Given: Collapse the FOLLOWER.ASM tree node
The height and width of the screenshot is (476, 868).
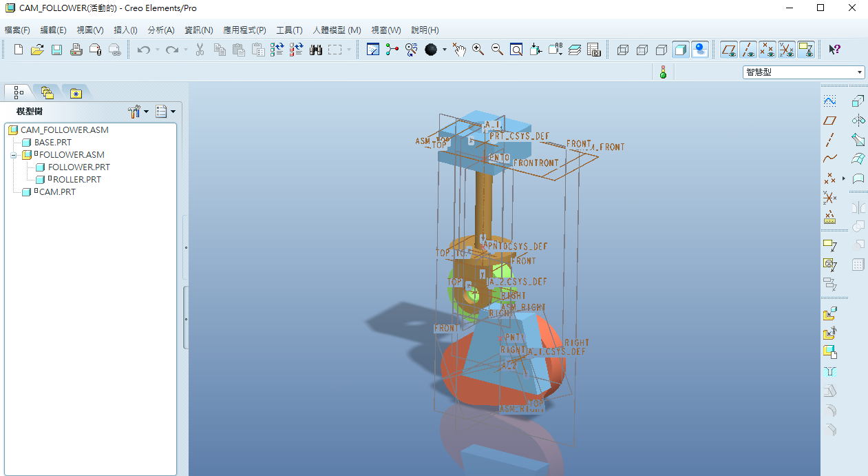Looking at the screenshot, I should click(12, 155).
